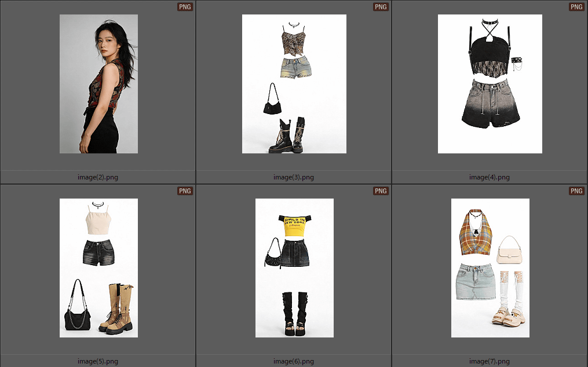Click the PNG format badge on image(6).png
Screen dimensions: 588x367
(381, 191)
